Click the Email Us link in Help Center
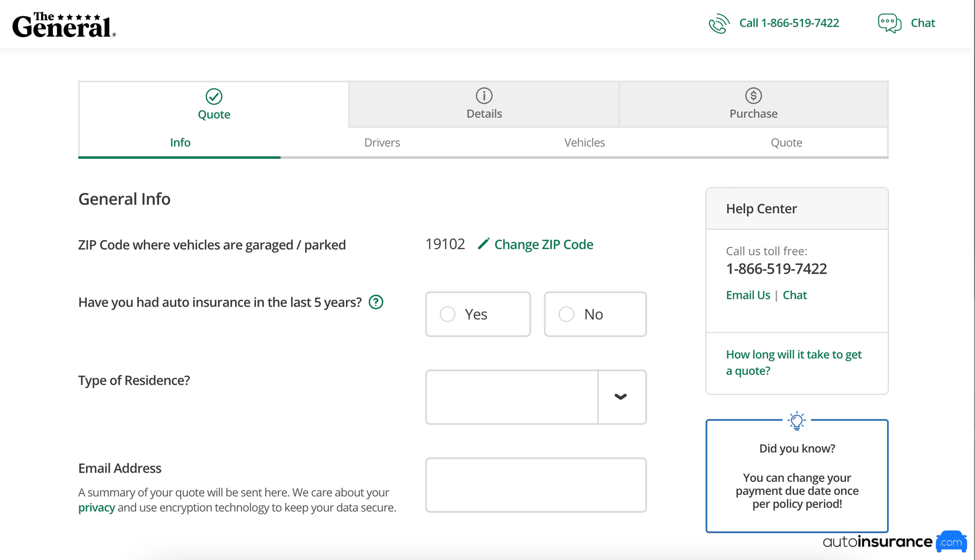This screenshot has width=975, height=560. tap(747, 295)
